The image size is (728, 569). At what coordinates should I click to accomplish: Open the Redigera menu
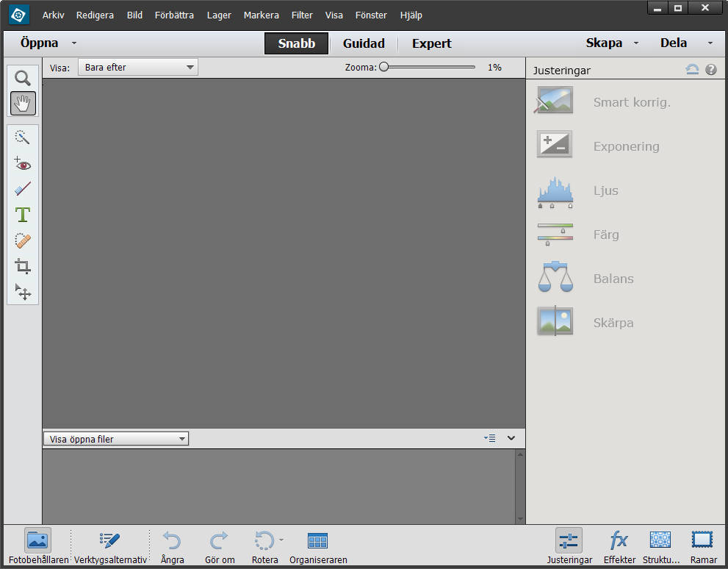[95, 15]
